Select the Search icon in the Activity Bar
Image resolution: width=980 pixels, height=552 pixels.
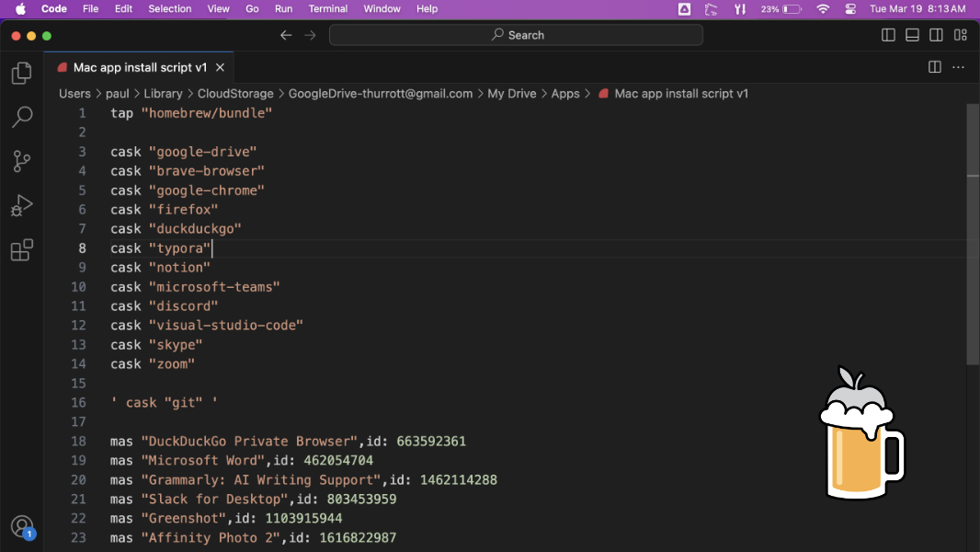[x=21, y=117]
